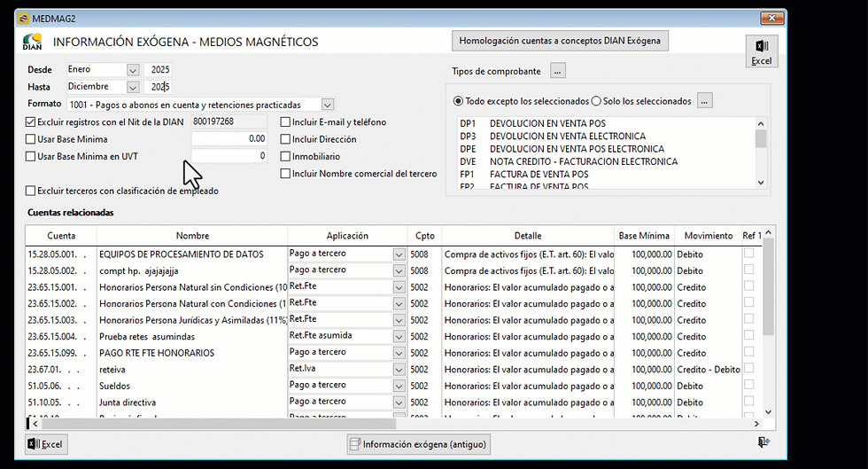Open Aplicación dropdown for reteiva row

399,369
